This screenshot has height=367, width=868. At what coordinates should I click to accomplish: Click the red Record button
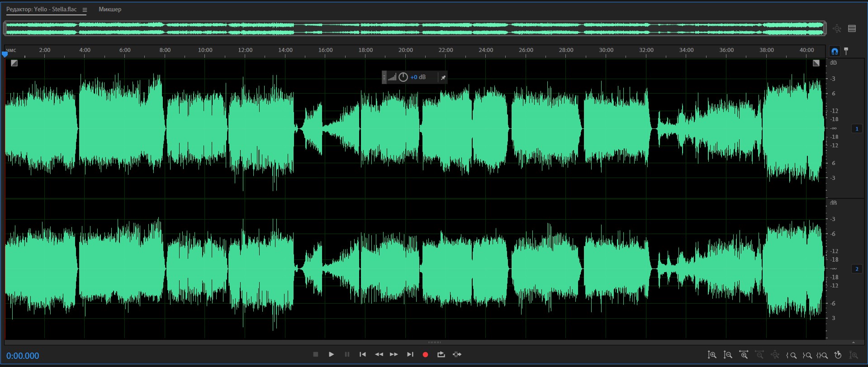click(425, 355)
